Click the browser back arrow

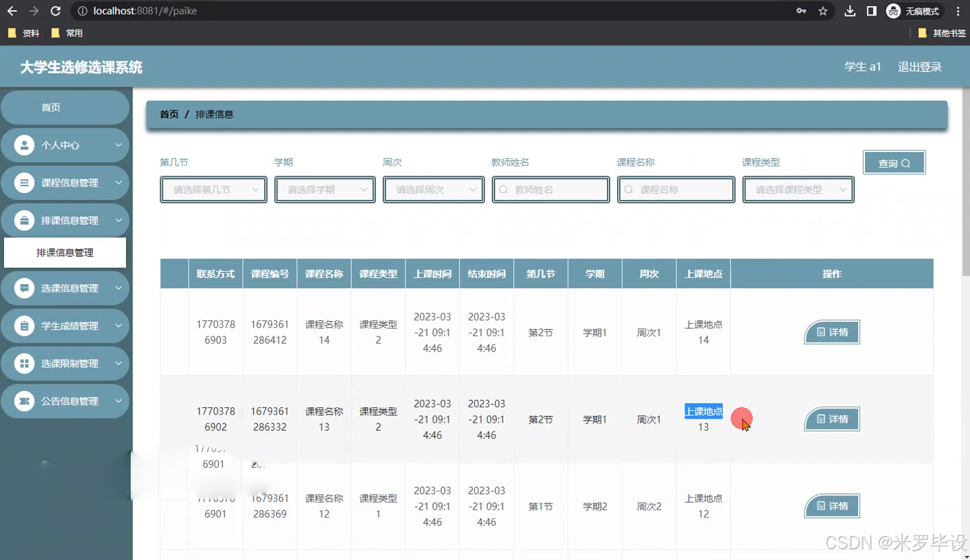coord(12,11)
